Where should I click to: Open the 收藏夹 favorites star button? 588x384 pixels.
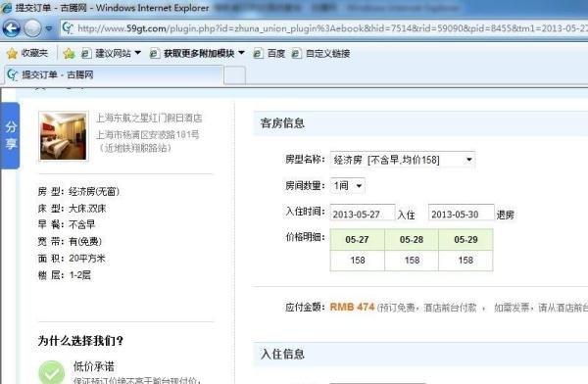click(x=27, y=54)
